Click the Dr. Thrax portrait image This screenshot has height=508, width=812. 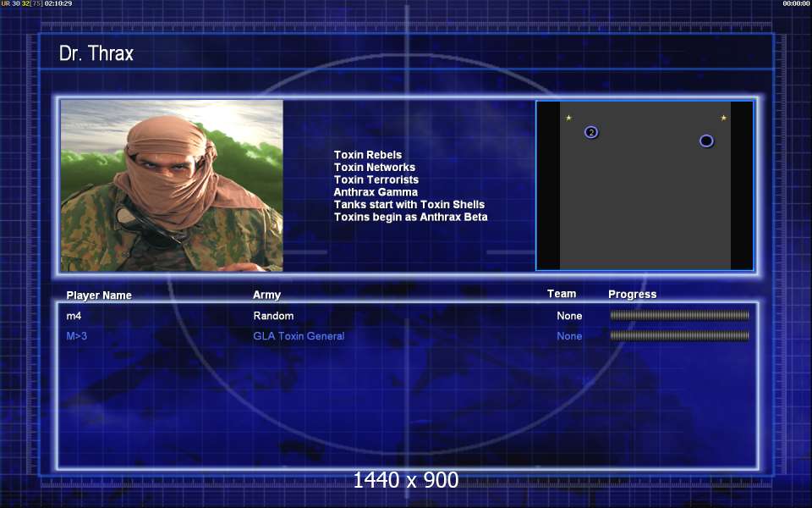[x=172, y=185]
